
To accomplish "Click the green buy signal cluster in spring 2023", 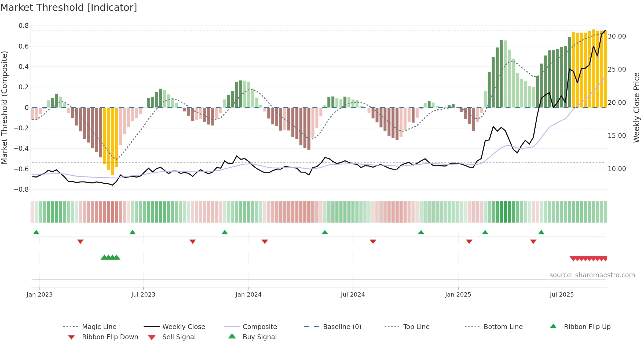I will [x=110, y=257].
